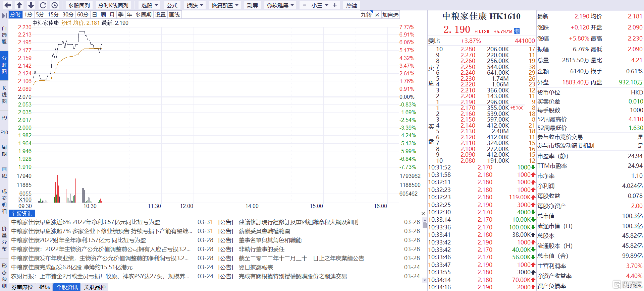
Task: Open the 恢复配置 dropdown
Action: coord(225,5)
